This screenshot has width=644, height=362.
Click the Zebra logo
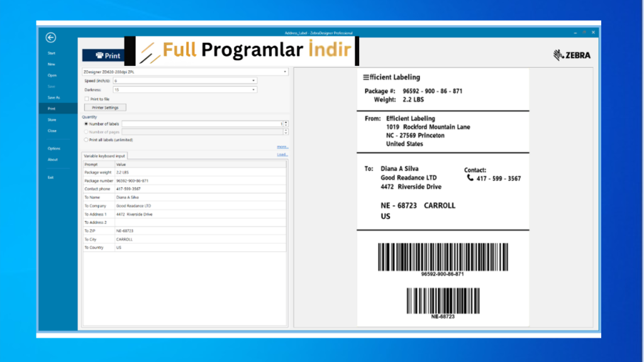coord(572,55)
